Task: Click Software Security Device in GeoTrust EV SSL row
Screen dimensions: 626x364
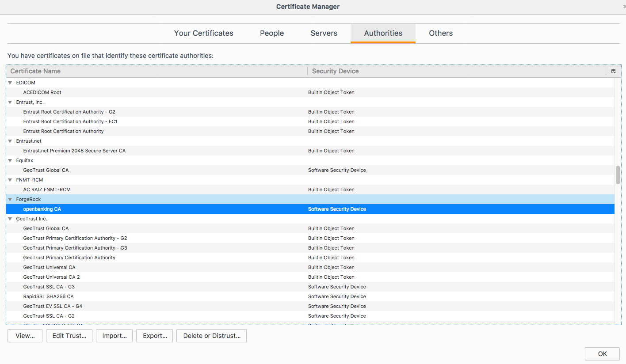Action: (337, 306)
